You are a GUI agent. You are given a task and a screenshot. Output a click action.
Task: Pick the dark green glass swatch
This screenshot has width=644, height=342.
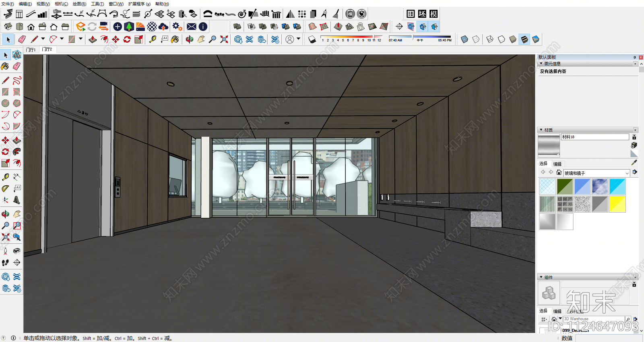point(565,187)
